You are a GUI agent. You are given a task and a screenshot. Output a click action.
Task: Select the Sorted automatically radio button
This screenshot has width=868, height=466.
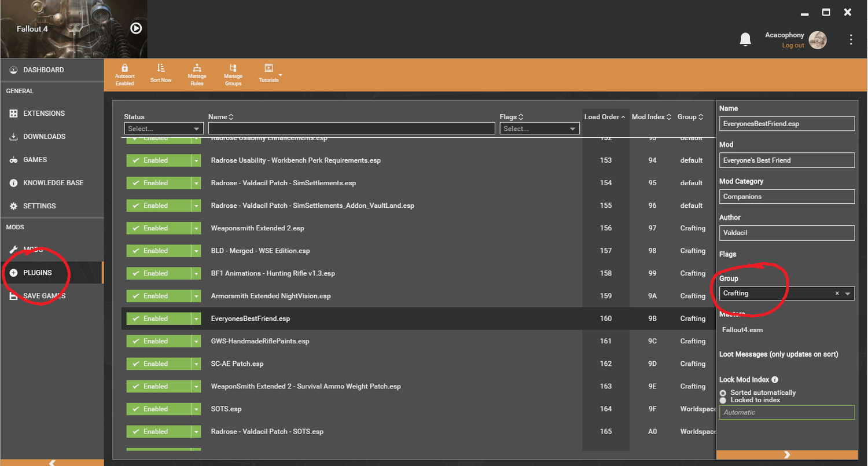pyautogui.click(x=723, y=392)
